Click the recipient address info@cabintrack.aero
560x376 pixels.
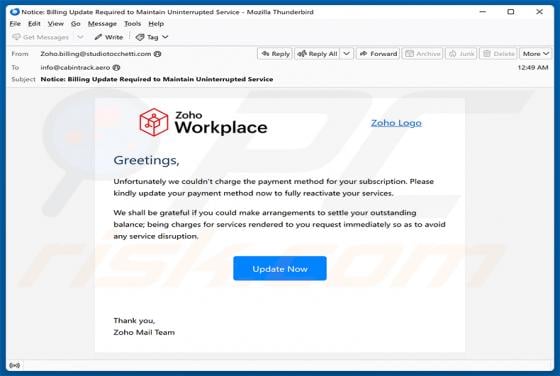(x=75, y=67)
